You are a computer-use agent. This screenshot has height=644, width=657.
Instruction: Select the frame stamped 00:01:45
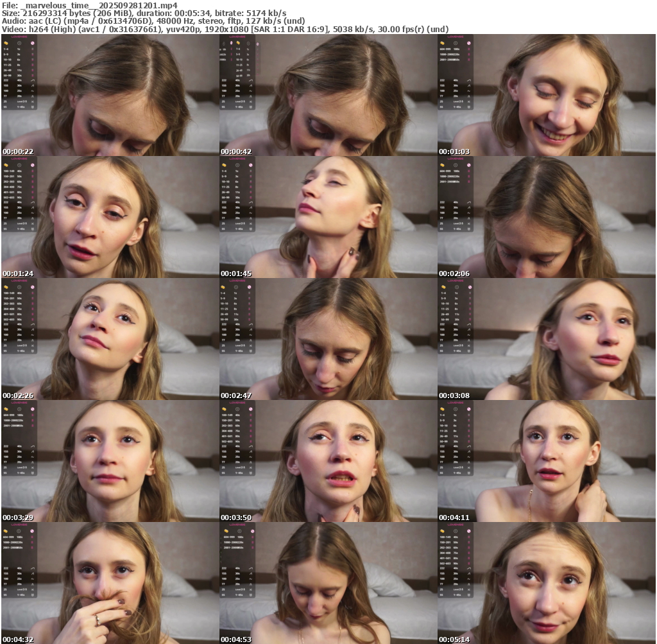pyautogui.click(x=327, y=217)
